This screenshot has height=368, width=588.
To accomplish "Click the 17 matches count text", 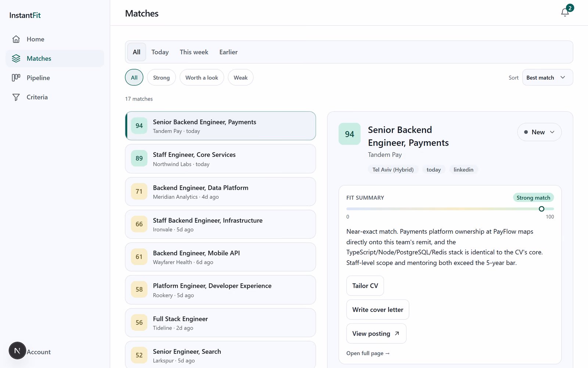I will pyautogui.click(x=139, y=99).
